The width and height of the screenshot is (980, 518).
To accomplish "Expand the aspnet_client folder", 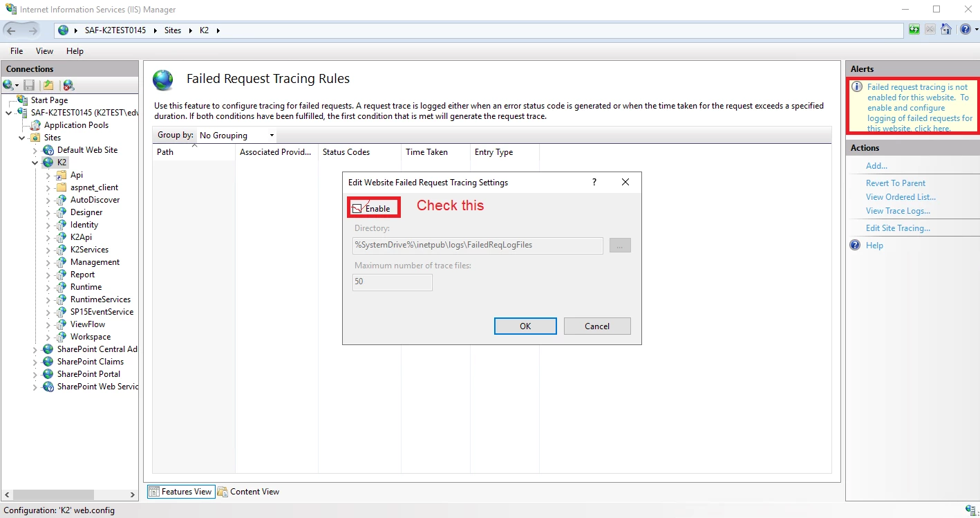I will tap(48, 187).
